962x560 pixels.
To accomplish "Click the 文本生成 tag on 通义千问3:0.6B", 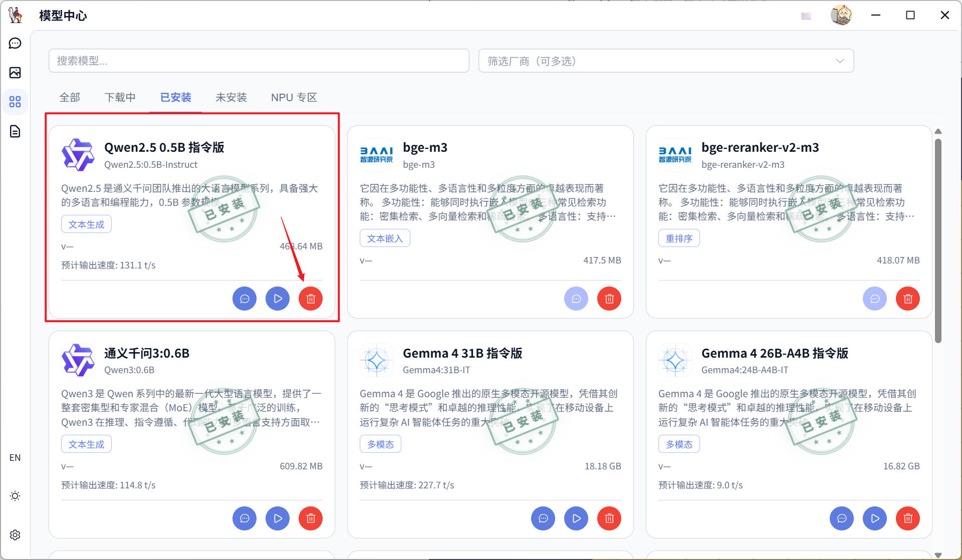I will [x=86, y=444].
